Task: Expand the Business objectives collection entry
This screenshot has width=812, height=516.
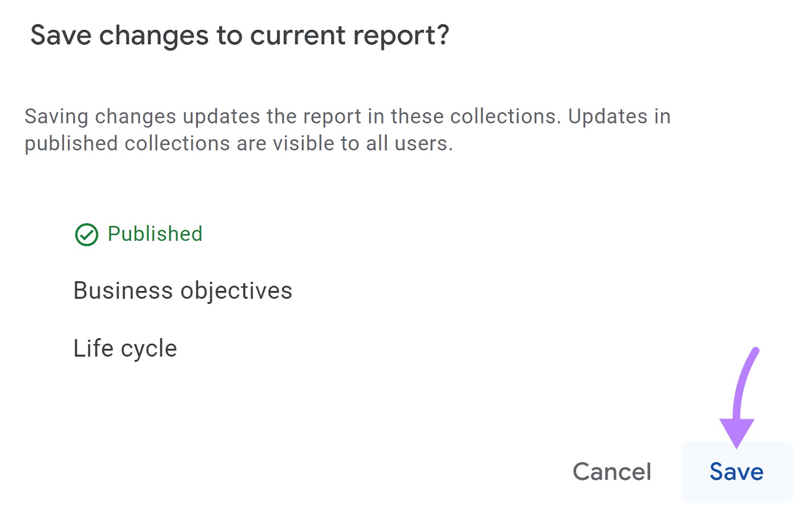Action: tap(183, 291)
